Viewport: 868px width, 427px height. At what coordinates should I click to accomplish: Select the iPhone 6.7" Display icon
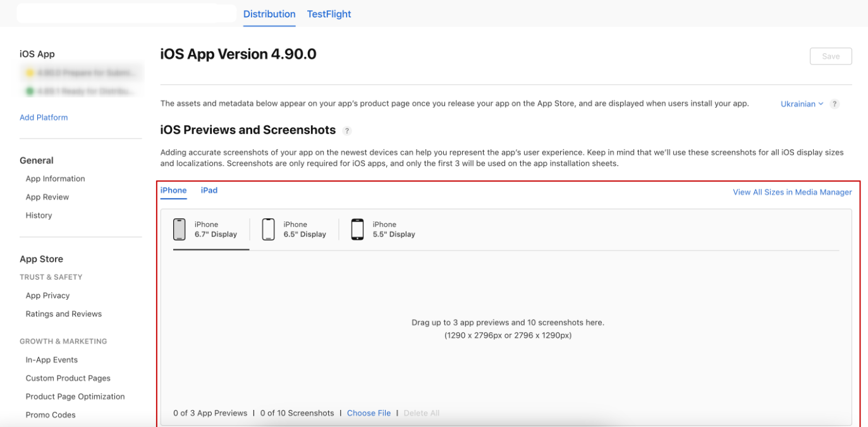pyautogui.click(x=180, y=229)
